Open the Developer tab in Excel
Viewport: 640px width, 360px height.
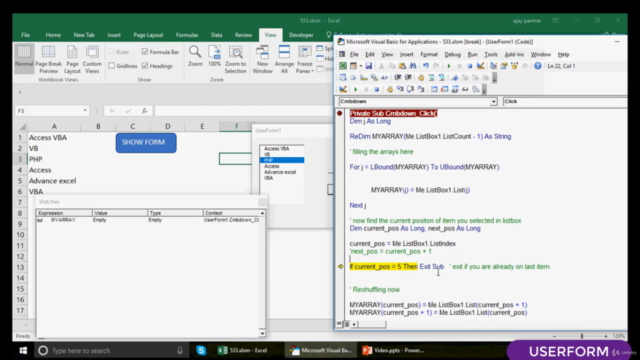(x=301, y=35)
